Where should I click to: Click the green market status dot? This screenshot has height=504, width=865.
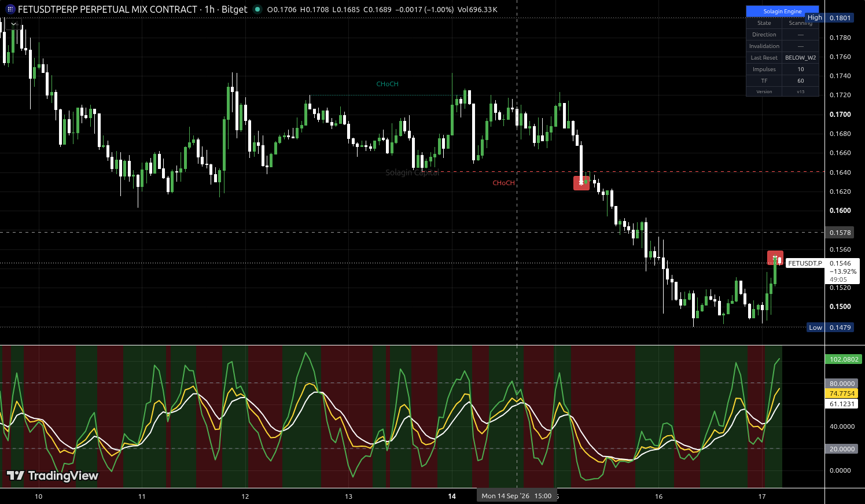257,9
